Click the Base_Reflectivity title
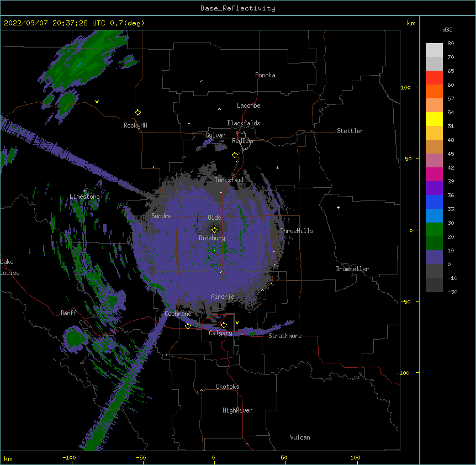 point(238,8)
